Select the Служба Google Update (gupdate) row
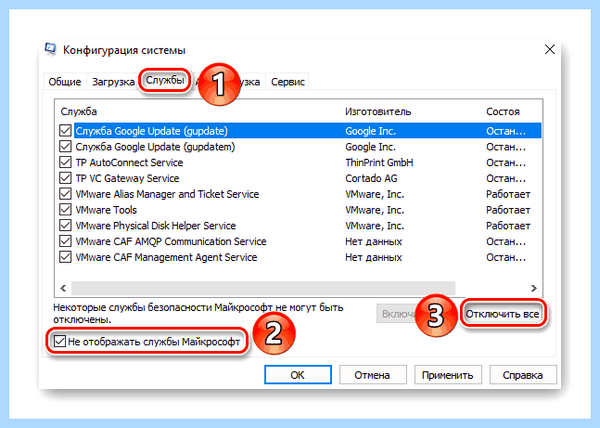The image size is (600, 428). click(x=300, y=130)
